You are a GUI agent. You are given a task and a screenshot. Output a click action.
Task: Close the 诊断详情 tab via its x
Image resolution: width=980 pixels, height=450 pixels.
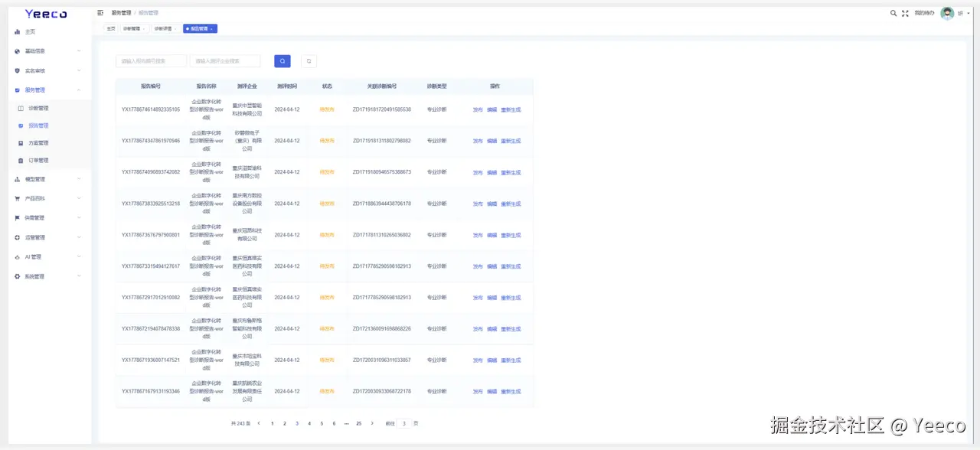(176, 28)
